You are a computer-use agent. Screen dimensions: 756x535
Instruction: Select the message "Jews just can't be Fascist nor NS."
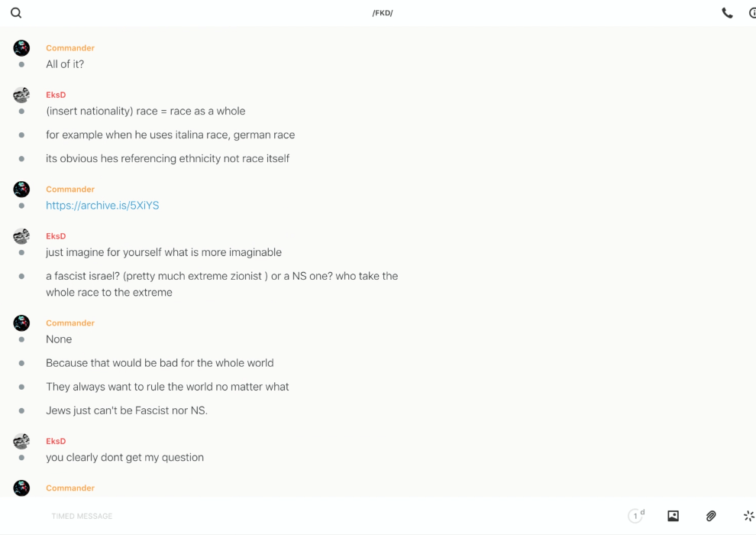[127, 410]
